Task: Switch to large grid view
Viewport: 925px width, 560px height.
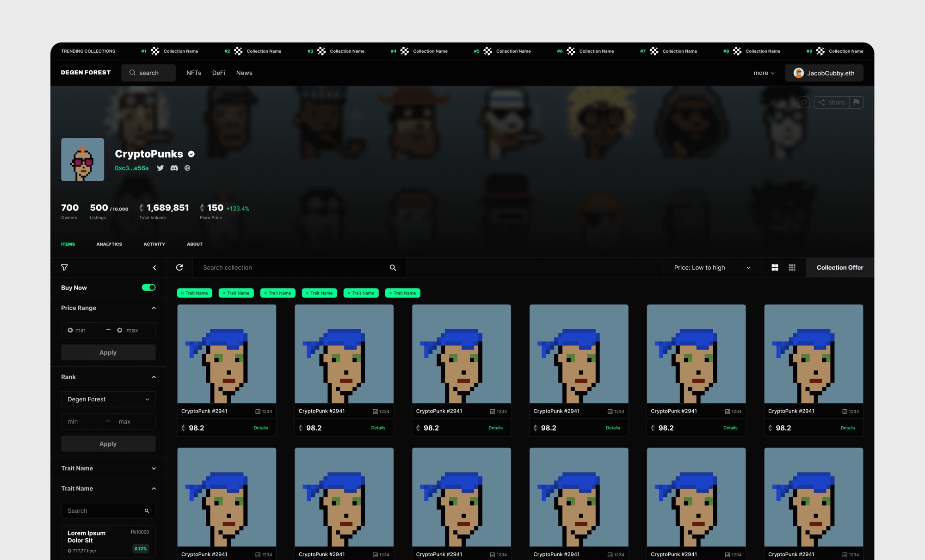Action: click(775, 268)
